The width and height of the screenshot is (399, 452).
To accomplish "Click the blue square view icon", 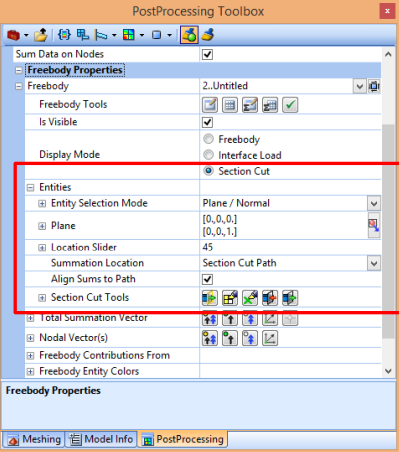I will pos(156,35).
